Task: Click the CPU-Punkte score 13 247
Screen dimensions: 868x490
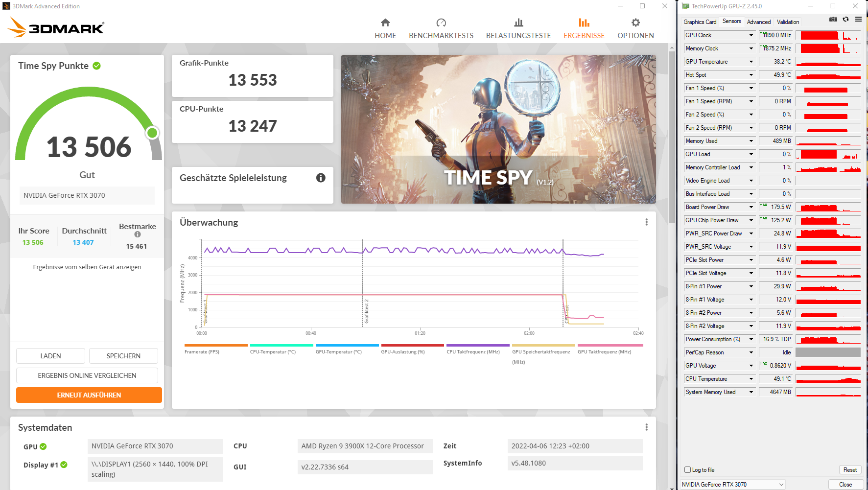Action: [x=253, y=126]
